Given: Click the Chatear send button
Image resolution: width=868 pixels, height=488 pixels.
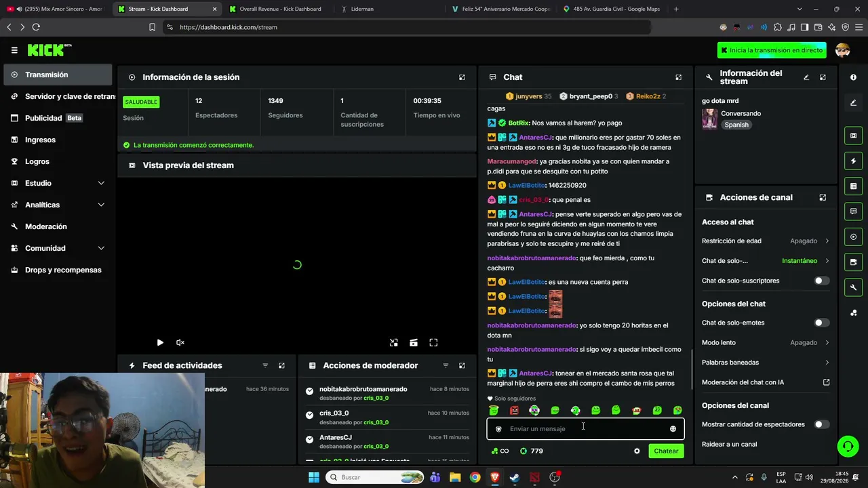Looking at the screenshot, I should (x=666, y=451).
